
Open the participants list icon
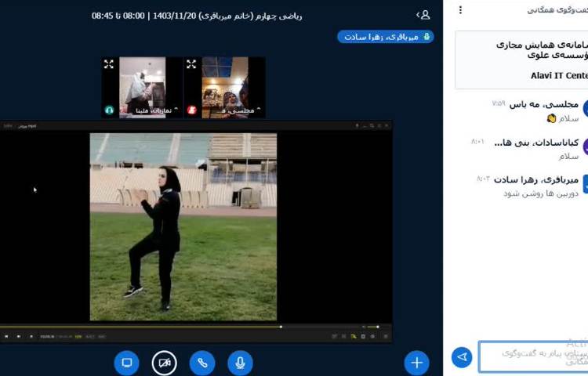click(x=426, y=14)
